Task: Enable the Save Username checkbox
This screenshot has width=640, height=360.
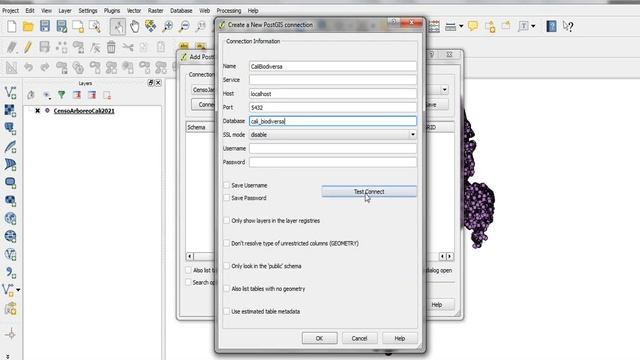Action: 227,185
